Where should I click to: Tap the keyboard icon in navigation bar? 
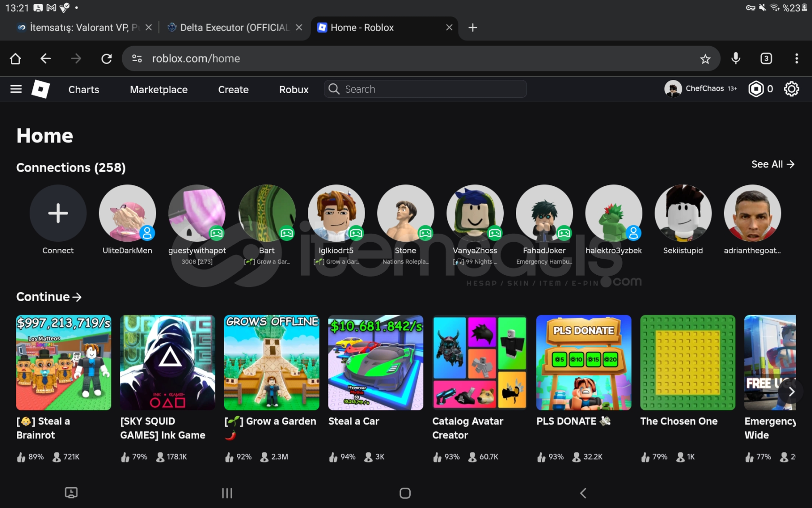pos(71,492)
